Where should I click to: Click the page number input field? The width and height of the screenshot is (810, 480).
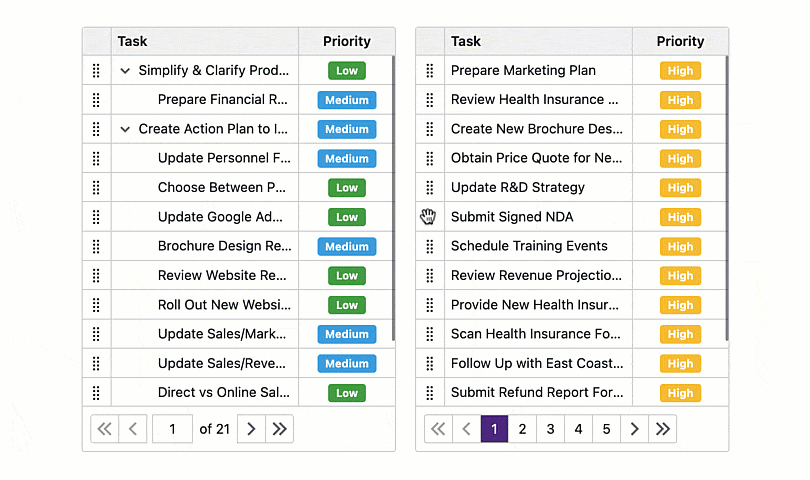[x=172, y=429]
